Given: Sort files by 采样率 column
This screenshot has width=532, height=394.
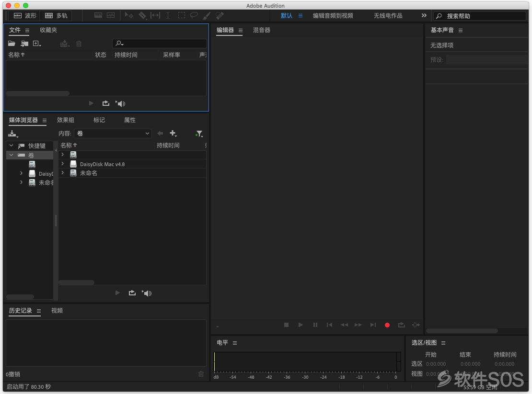Looking at the screenshot, I should (171, 55).
